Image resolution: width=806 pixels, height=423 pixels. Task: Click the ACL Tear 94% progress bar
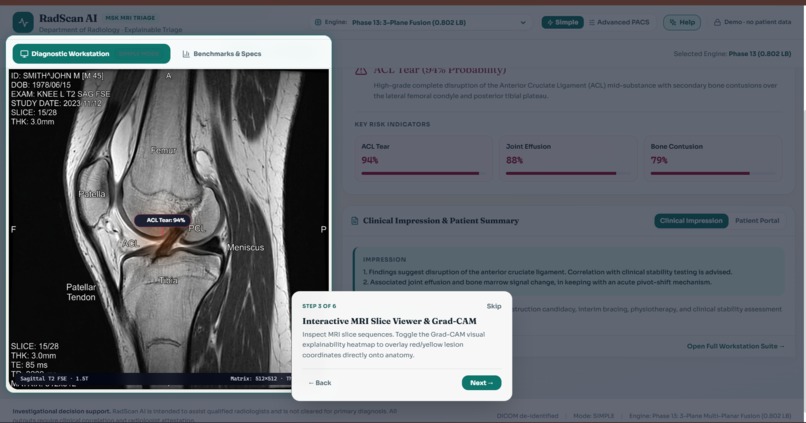point(423,173)
